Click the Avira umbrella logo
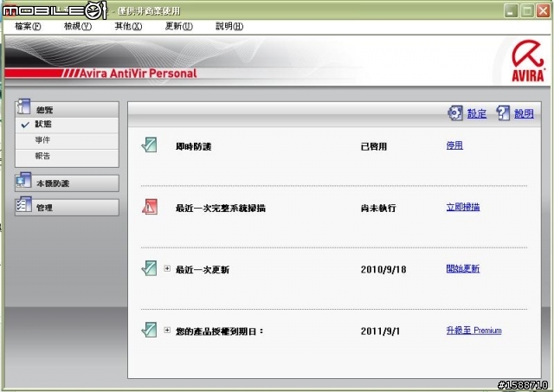The width and height of the screenshot is (554, 392). [x=528, y=61]
